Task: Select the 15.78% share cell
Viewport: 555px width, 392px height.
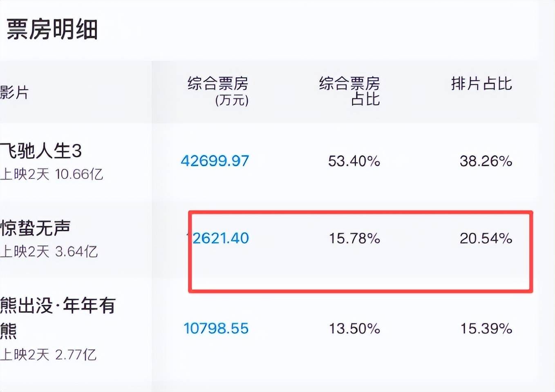Action: 354,238
